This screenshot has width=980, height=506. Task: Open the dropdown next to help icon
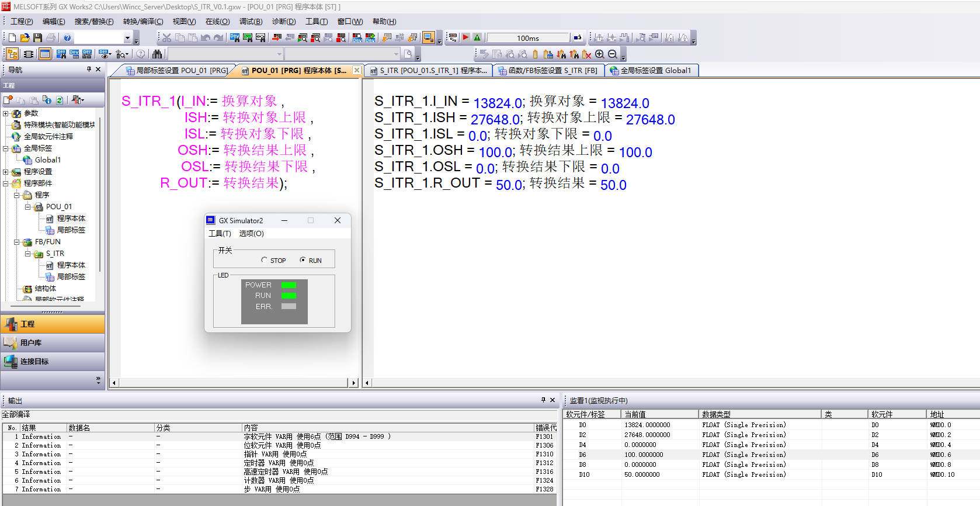click(x=127, y=38)
